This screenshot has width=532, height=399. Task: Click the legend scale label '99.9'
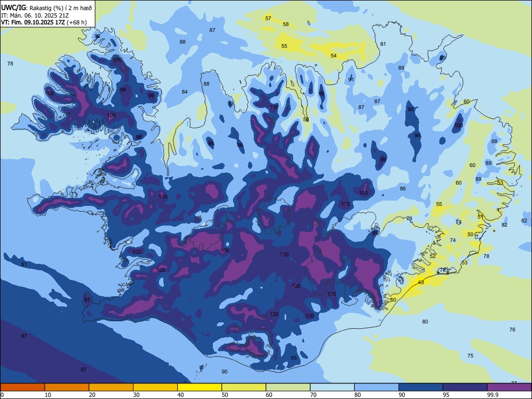pyautogui.click(x=493, y=395)
